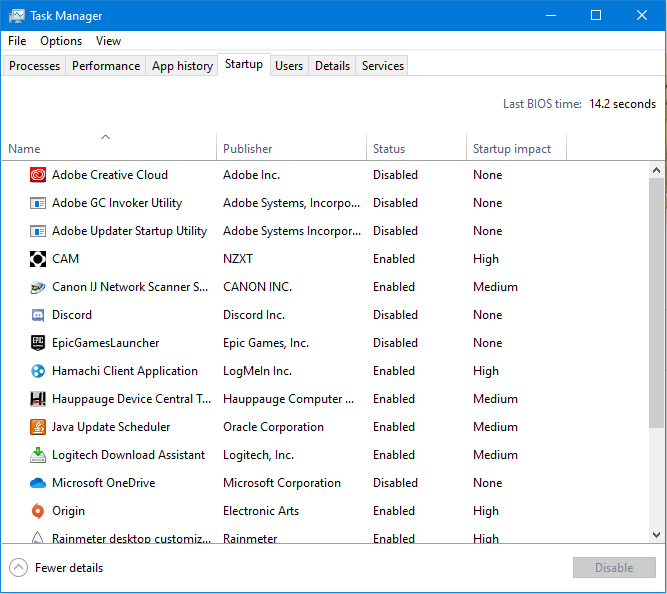667x594 pixels.
Task: Open the File menu
Action: click(x=17, y=41)
